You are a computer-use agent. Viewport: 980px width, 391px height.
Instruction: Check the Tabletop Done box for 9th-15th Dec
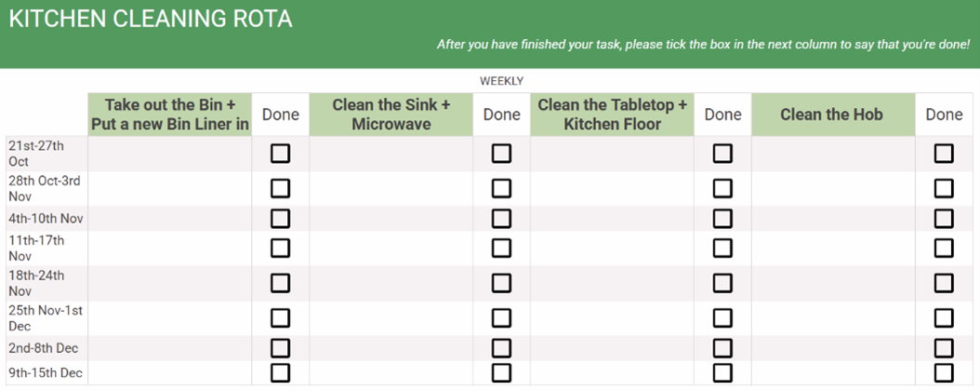(x=722, y=373)
